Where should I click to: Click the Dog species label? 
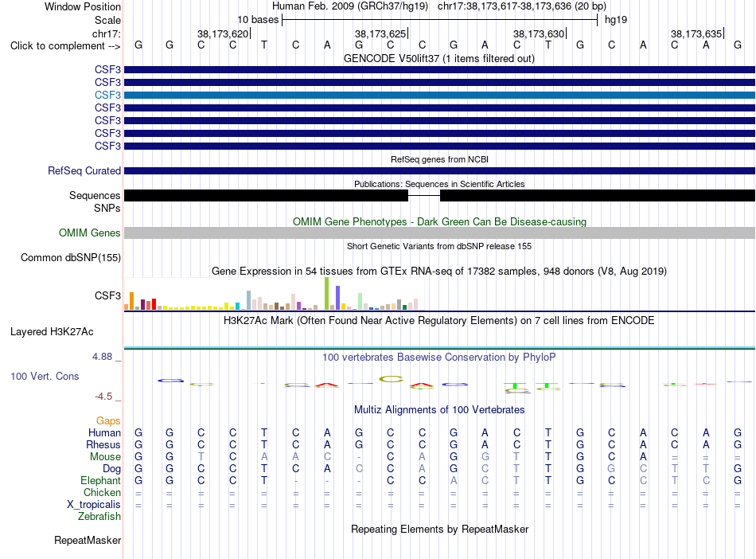tap(111, 469)
